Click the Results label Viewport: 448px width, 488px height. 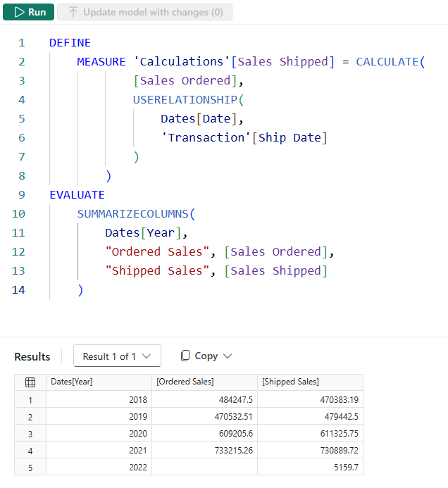(32, 356)
